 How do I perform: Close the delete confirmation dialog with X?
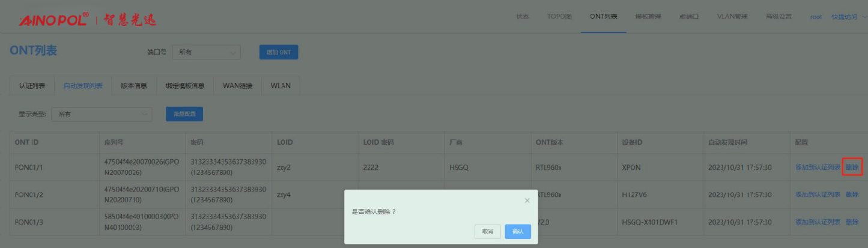click(x=527, y=200)
